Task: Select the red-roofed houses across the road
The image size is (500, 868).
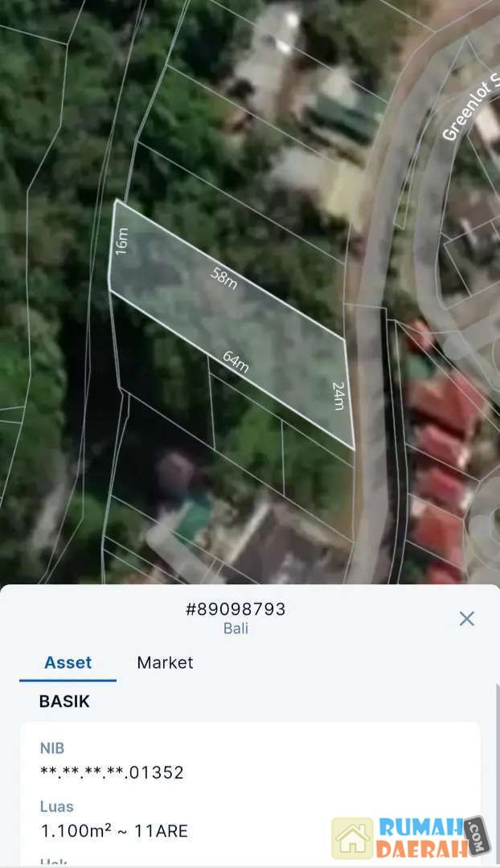Action: (x=441, y=450)
